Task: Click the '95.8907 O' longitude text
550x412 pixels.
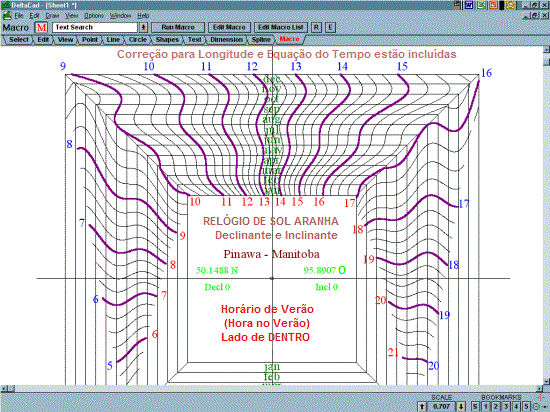Action: (325, 270)
